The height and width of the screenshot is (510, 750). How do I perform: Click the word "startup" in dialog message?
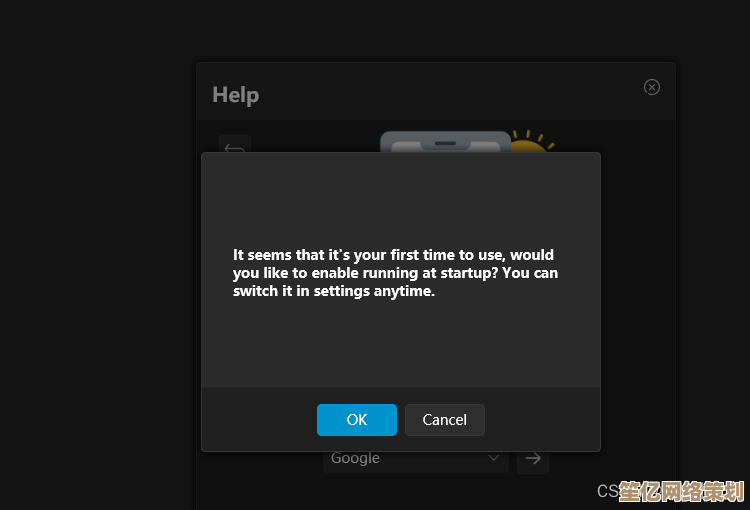point(467,273)
